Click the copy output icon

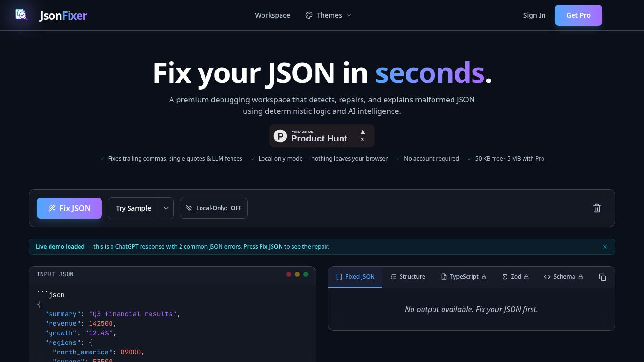point(603,277)
